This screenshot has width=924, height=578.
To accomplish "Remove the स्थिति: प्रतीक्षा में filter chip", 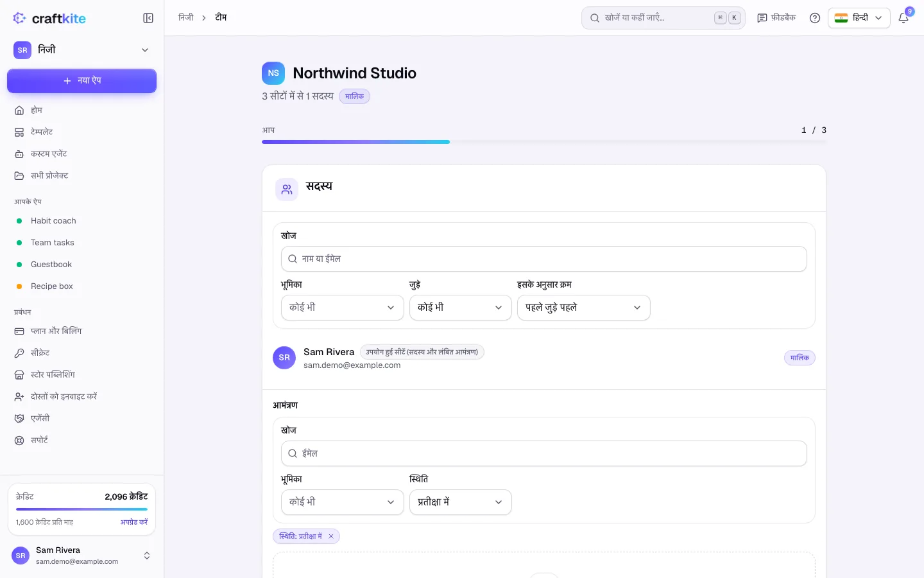I will point(331,536).
